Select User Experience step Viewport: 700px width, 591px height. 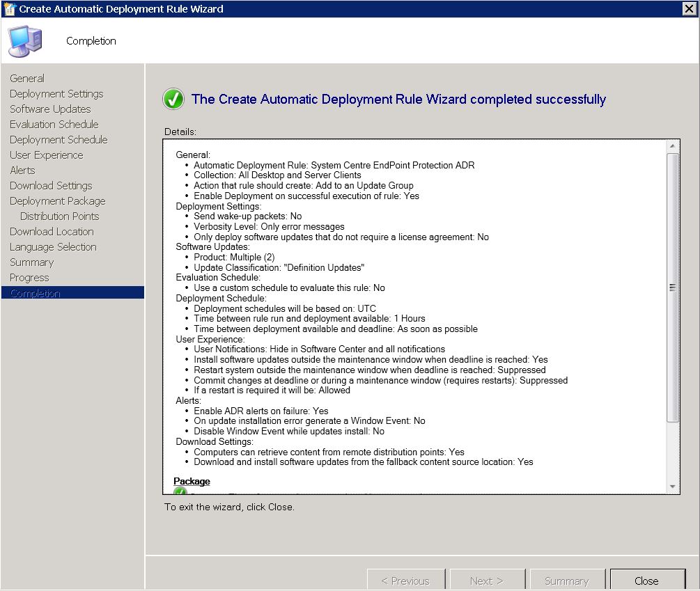(47, 155)
